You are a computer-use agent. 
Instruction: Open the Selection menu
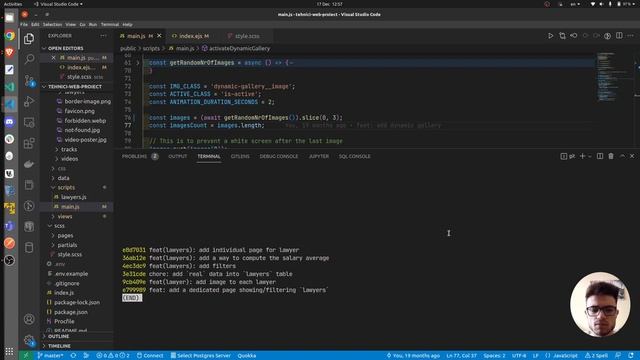coord(52,24)
